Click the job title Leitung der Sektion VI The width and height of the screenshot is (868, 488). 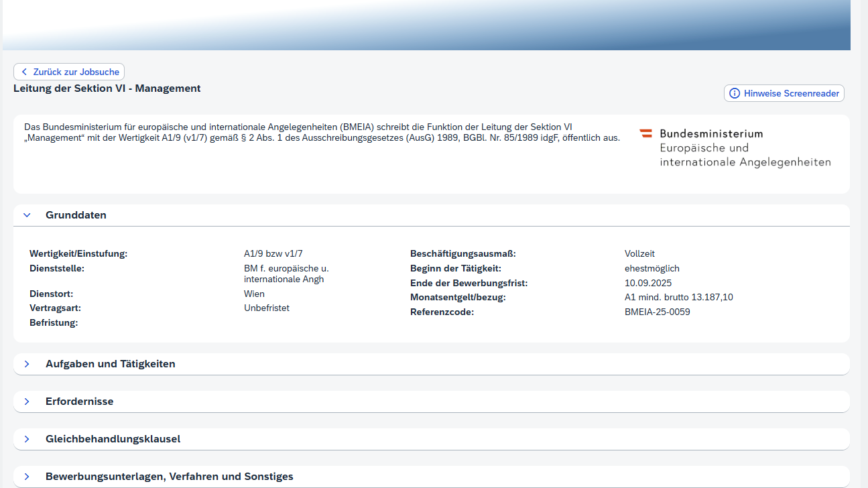pos(107,88)
